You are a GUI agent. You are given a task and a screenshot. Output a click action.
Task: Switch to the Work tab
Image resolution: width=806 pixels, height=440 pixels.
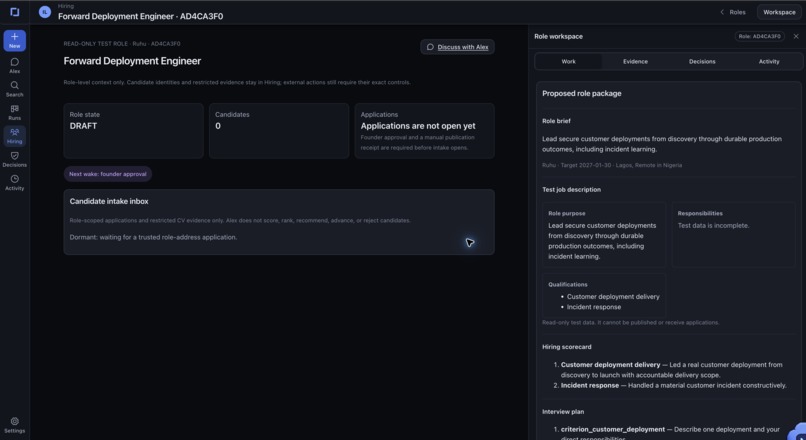pyautogui.click(x=569, y=61)
